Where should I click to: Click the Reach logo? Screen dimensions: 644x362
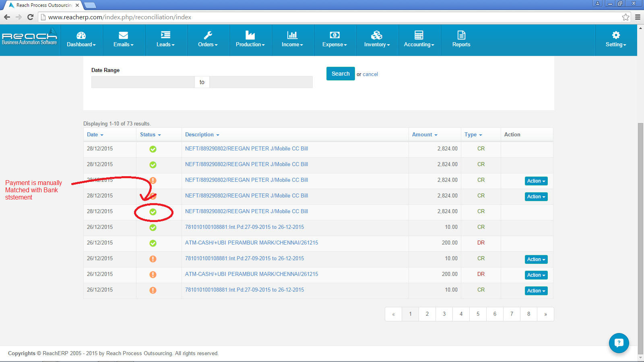click(x=30, y=37)
